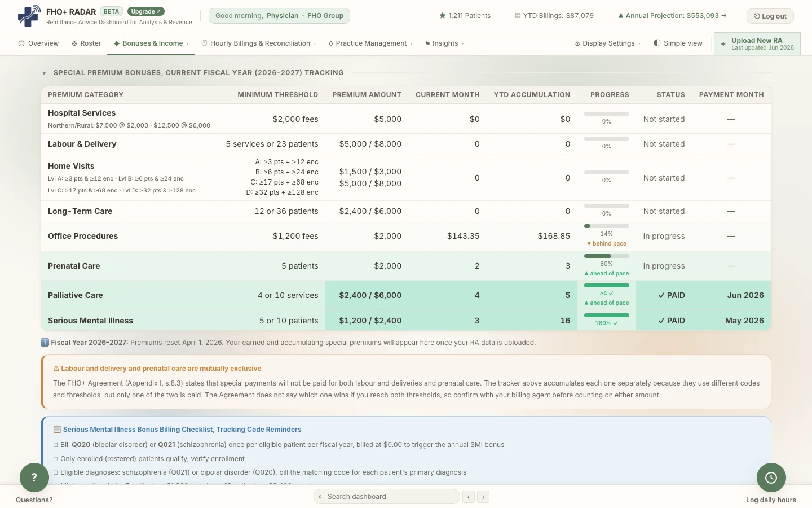The image size is (812, 508).
Task: Click the PREMIUM AMOUNT column header
Action: (367, 95)
